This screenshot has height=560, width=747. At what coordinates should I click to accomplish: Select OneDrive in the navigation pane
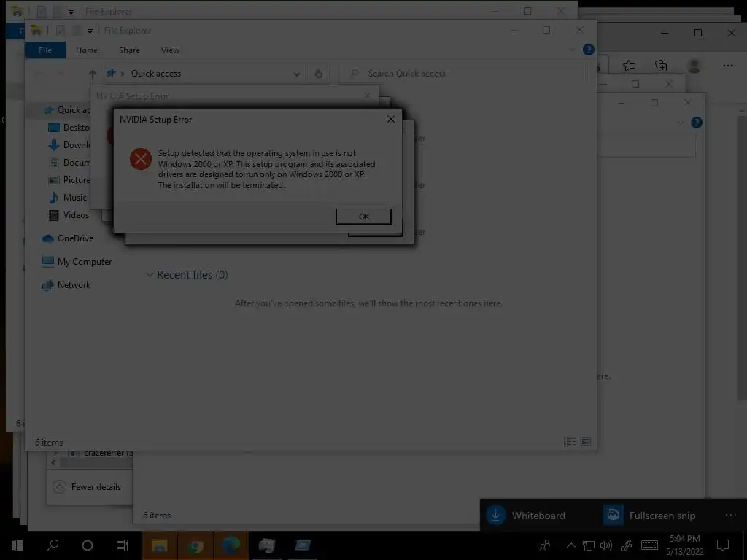click(x=75, y=238)
